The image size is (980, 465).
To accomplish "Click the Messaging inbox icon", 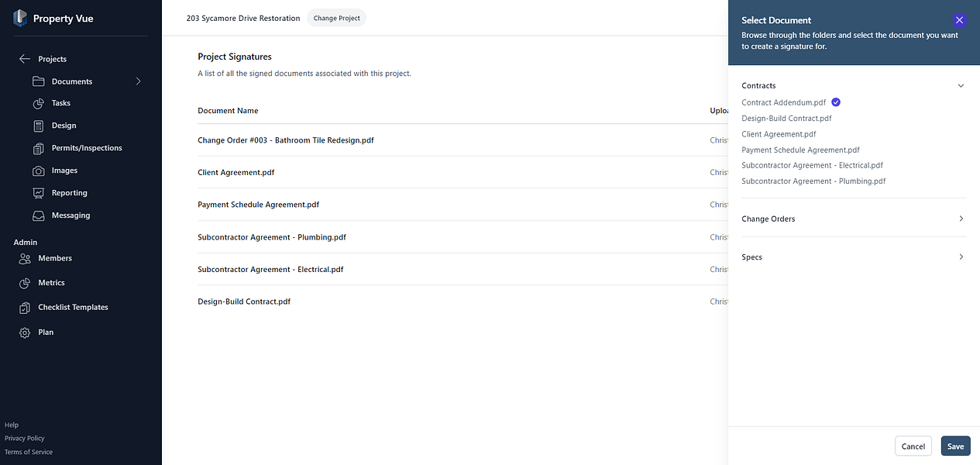I will pos(39,215).
